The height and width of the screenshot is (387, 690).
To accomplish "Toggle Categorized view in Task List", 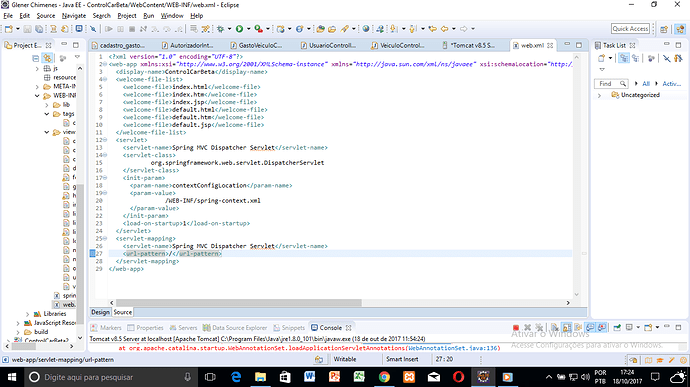I will point(624,58).
